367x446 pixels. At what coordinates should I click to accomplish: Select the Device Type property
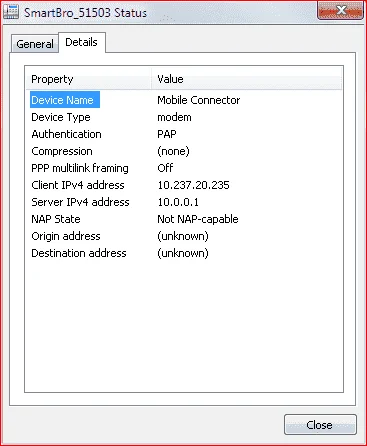[61, 117]
